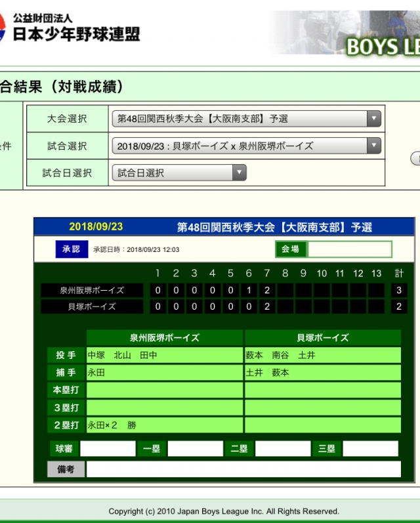Viewport: 420px width, 523px height.
Task: Click 泉州阪堺ボーイズ in the scoreboard row
Action: [92, 290]
